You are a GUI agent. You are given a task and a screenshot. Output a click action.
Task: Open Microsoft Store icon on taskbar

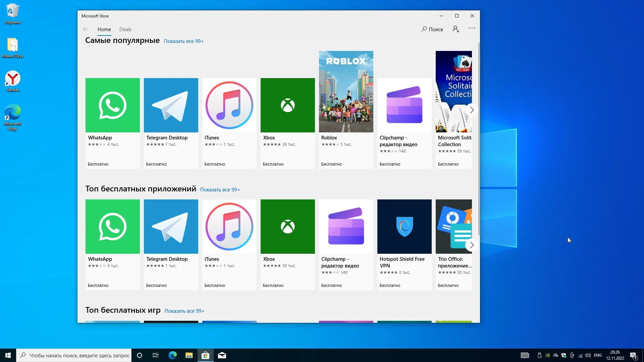[205, 355]
